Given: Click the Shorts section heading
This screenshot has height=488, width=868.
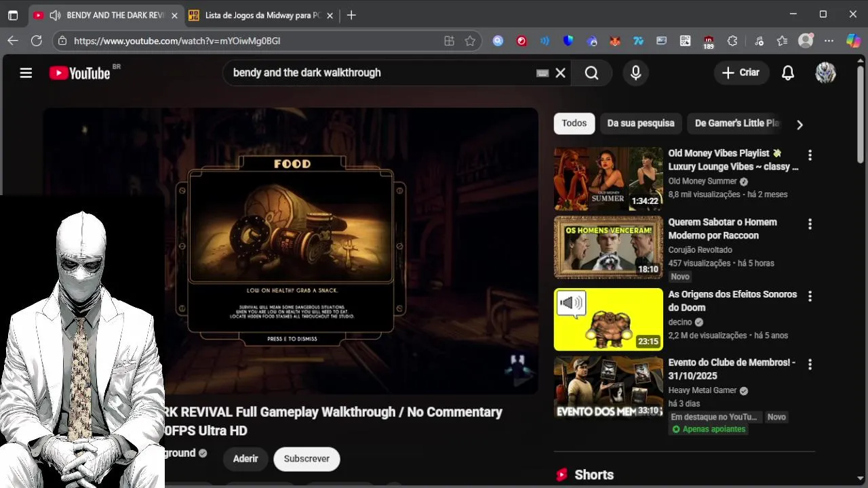Looking at the screenshot, I should pyautogui.click(x=594, y=474).
